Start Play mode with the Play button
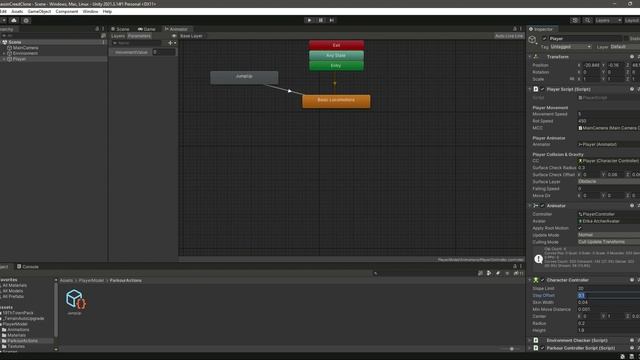 coord(309,20)
